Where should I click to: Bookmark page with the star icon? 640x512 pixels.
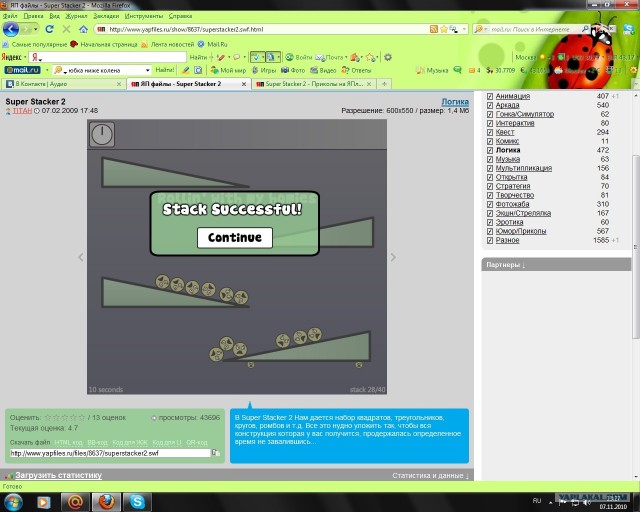click(444, 29)
